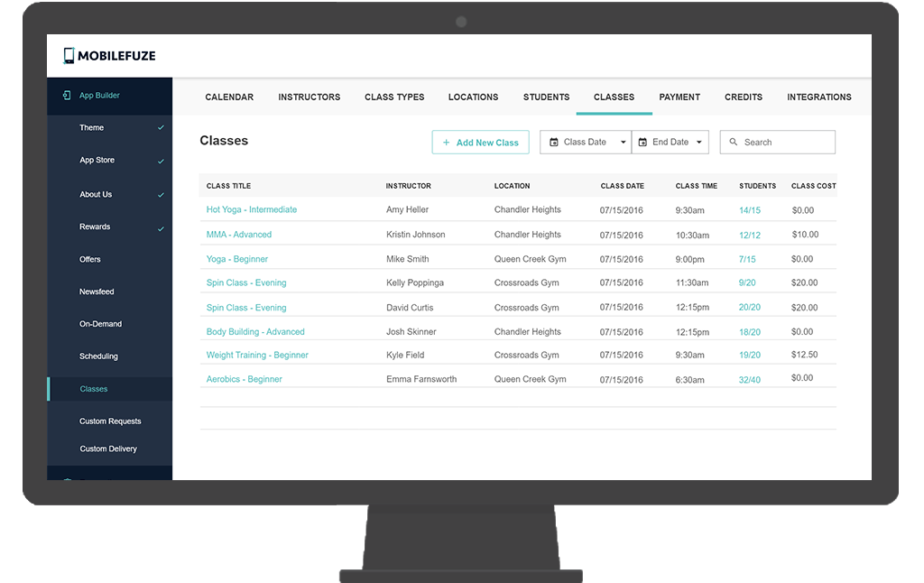
Task: Expand the End Date dropdown arrow
Action: [x=699, y=143]
